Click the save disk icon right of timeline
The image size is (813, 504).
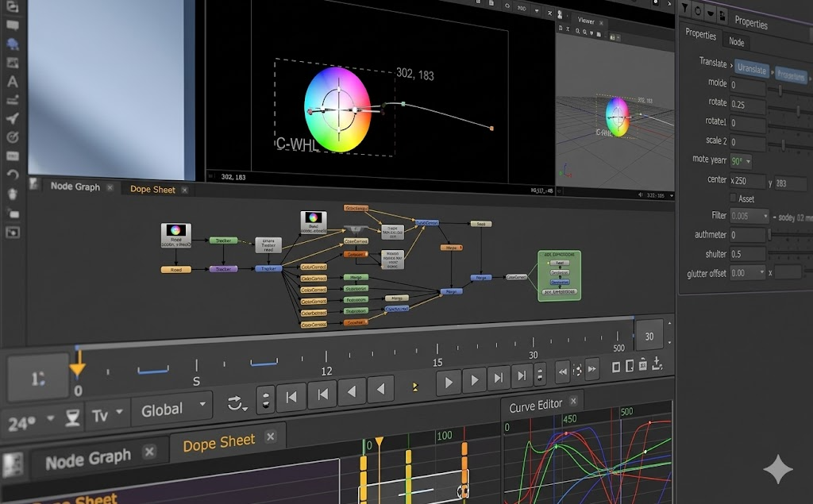[643, 364]
